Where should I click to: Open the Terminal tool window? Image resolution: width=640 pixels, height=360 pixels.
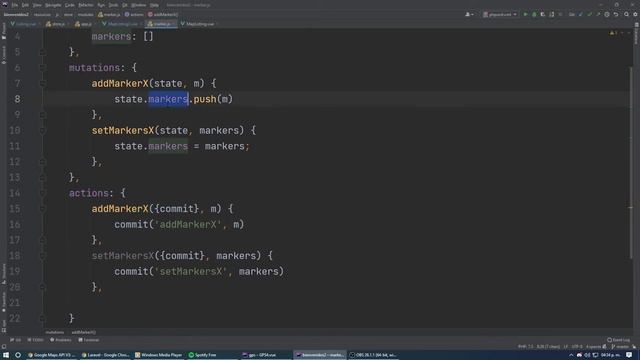coord(88,340)
